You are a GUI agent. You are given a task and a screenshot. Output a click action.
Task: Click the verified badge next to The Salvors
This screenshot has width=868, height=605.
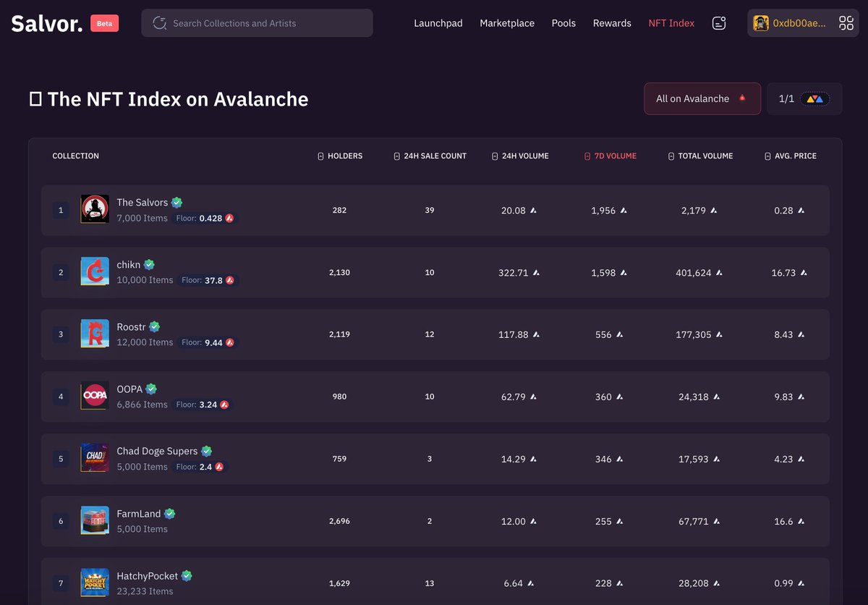[176, 203]
